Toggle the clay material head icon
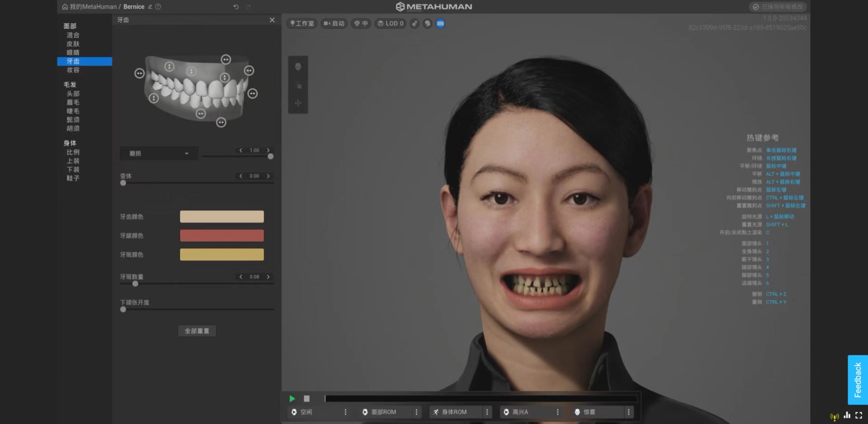This screenshot has width=868, height=424. point(427,24)
